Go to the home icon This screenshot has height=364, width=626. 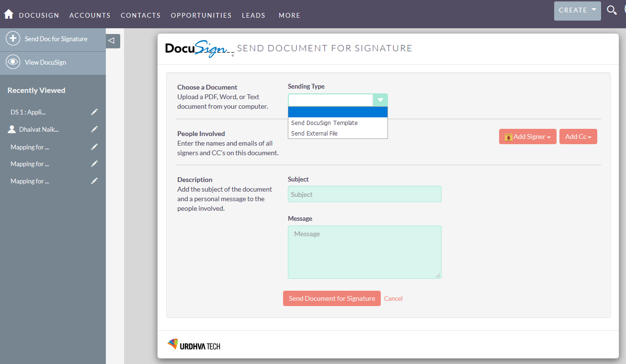9,14
